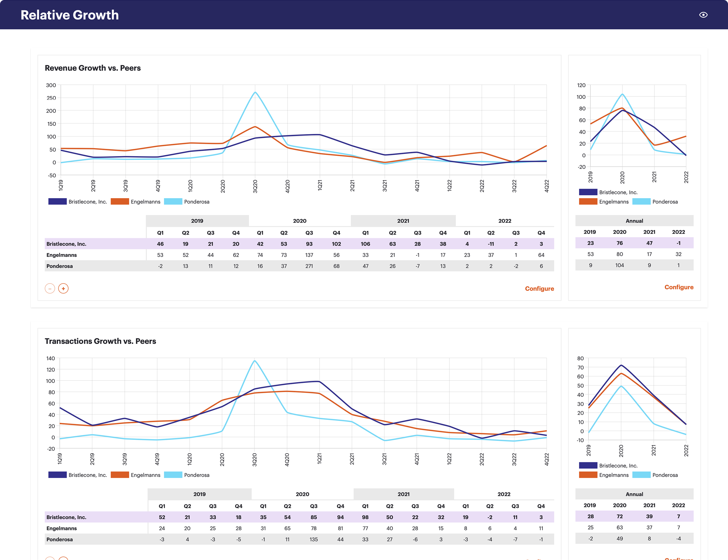Click annual value 49 in Transactions annual table
728x560 pixels.
pyautogui.click(x=620, y=538)
